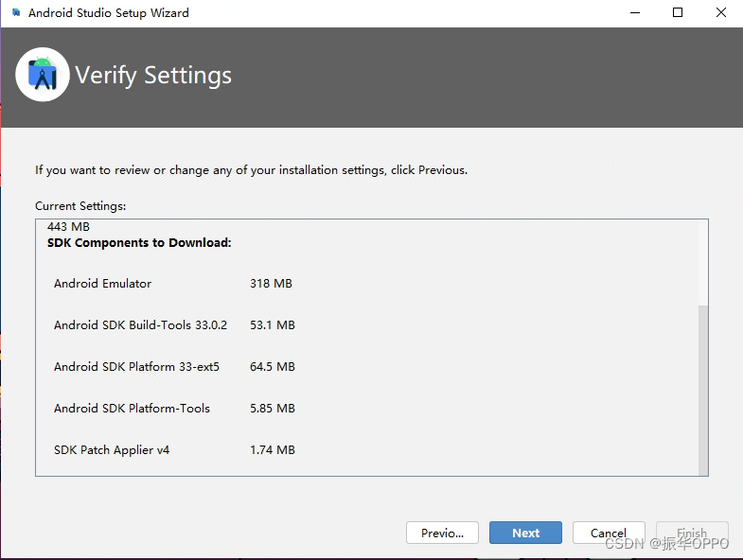Click the 53.1 MB size value
This screenshot has width=743, height=560.
pyautogui.click(x=273, y=325)
